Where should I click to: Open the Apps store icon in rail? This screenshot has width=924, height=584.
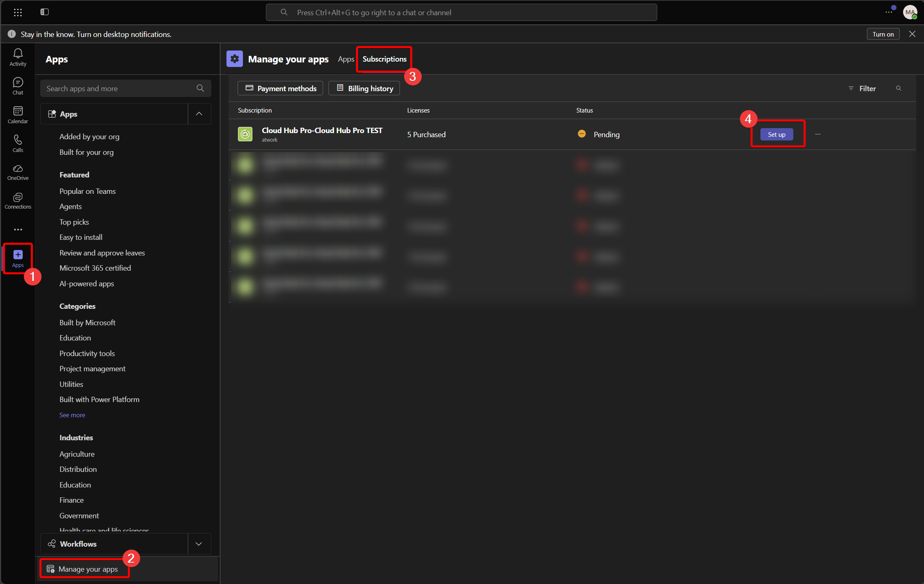tap(18, 259)
